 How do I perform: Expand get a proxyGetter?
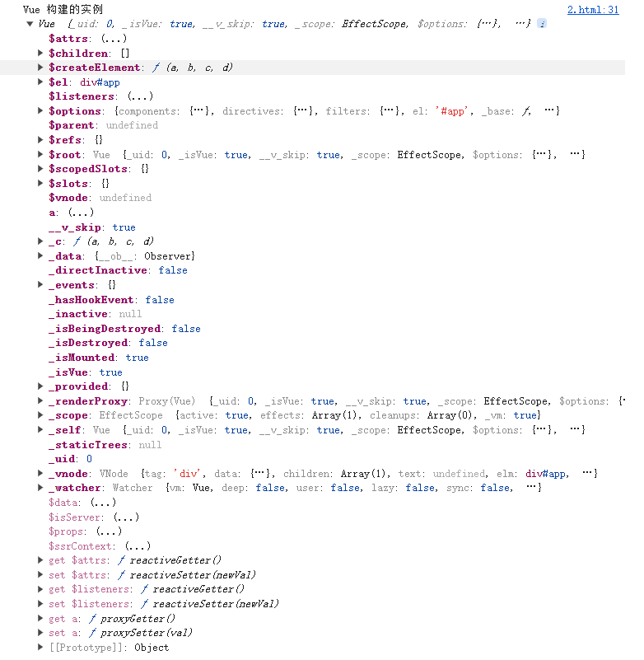(x=40, y=618)
